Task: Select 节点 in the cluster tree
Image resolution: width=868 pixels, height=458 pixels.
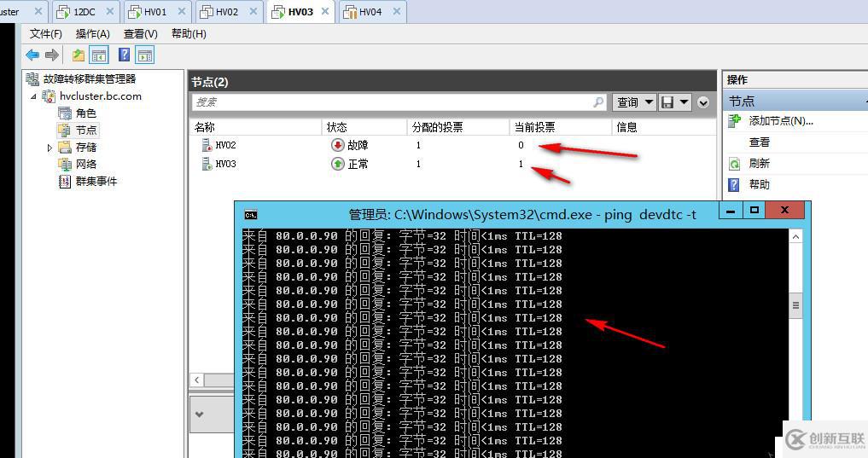Action: coord(86,130)
